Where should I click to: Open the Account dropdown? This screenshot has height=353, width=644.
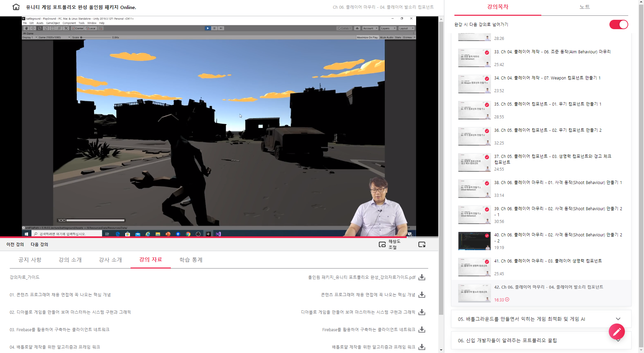coord(370,28)
